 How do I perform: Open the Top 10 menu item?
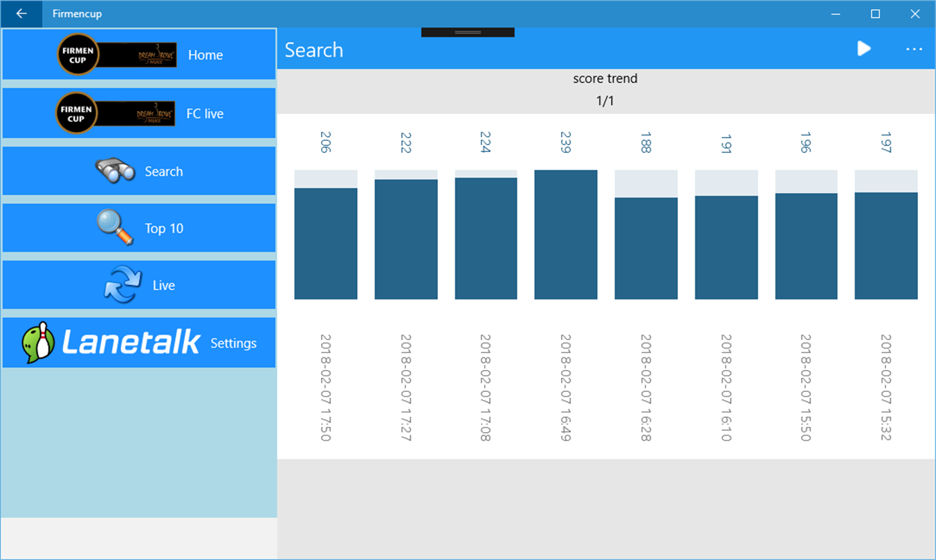[139, 227]
